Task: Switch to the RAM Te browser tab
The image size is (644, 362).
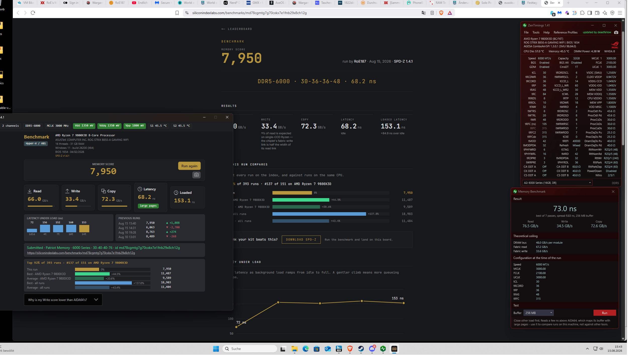Action: click(x=438, y=3)
